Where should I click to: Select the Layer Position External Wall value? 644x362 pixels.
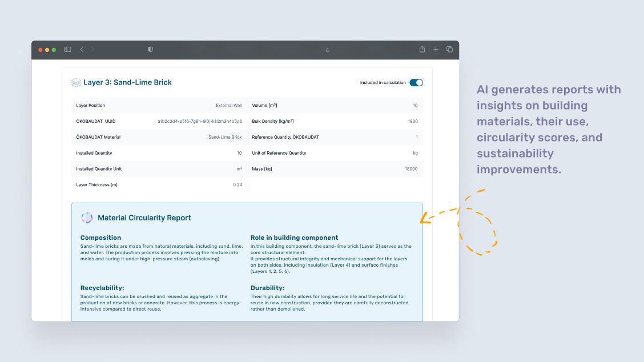(229, 106)
